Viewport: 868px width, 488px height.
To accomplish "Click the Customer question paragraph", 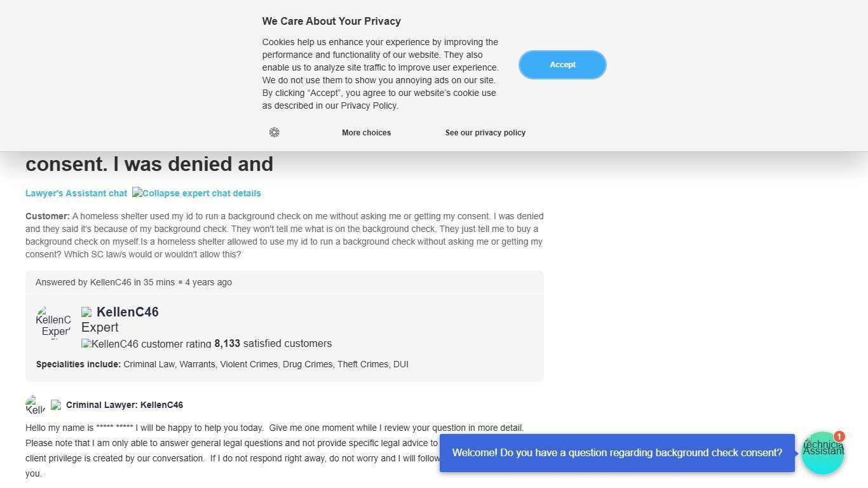I will (x=284, y=235).
